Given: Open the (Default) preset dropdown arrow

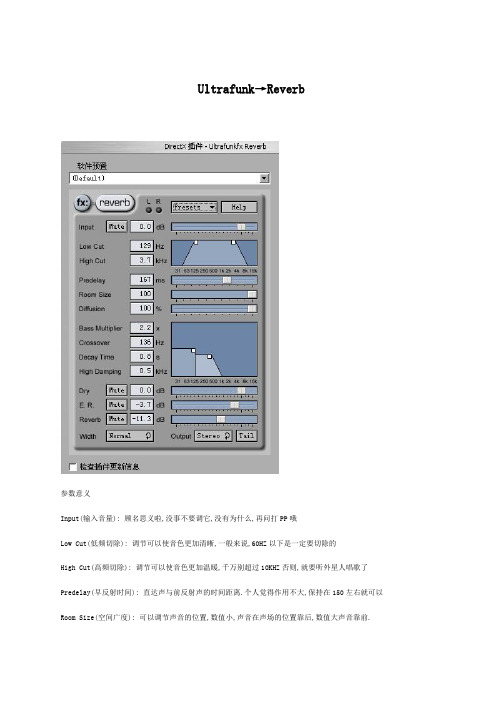Looking at the screenshot, I should [x=265, y=178].
